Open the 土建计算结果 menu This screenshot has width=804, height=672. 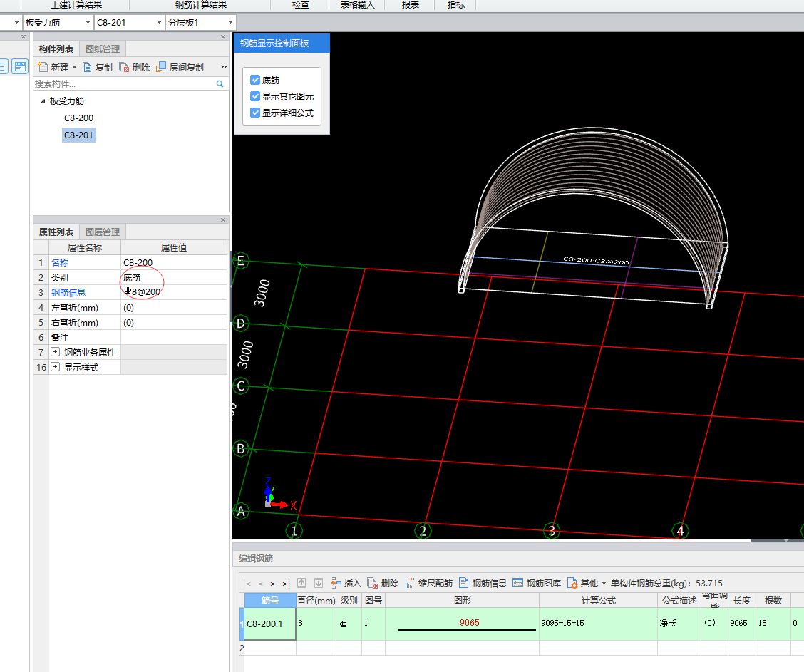pyautogui.click(x=76, y=5)
